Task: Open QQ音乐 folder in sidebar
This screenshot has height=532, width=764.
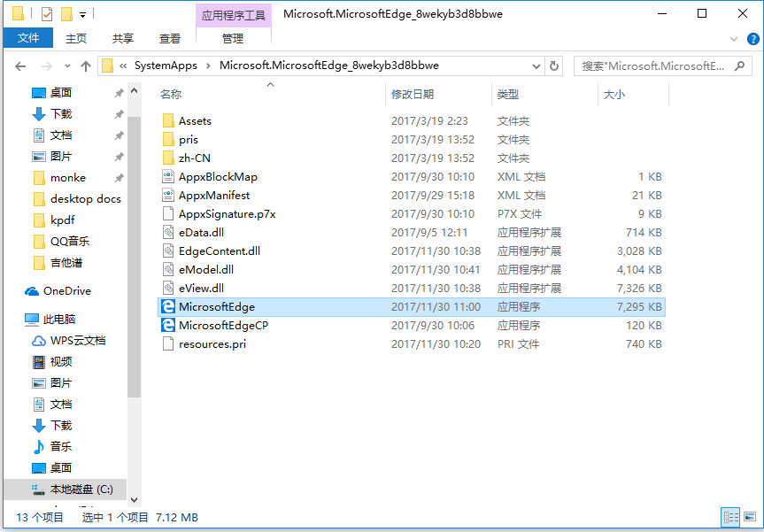Action: [x=61, y=241]
